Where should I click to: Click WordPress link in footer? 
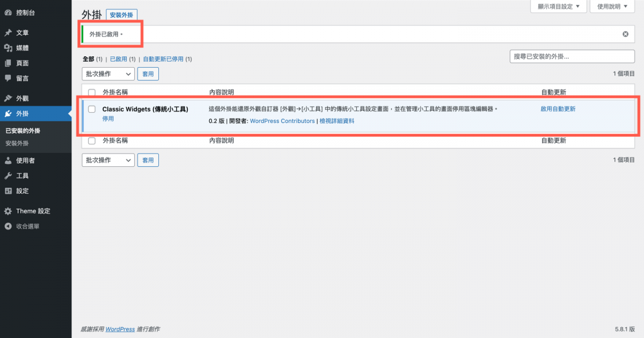click(120, 329)
